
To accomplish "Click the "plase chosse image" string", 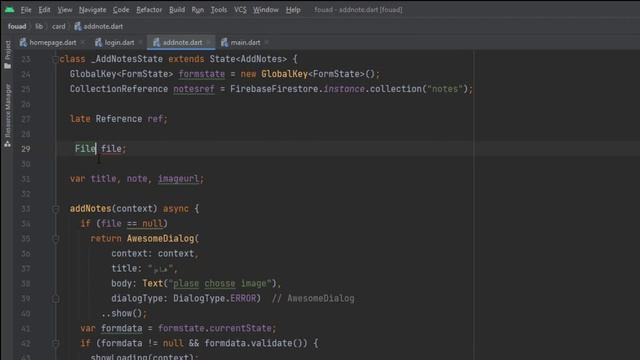I will click(220, 283).
